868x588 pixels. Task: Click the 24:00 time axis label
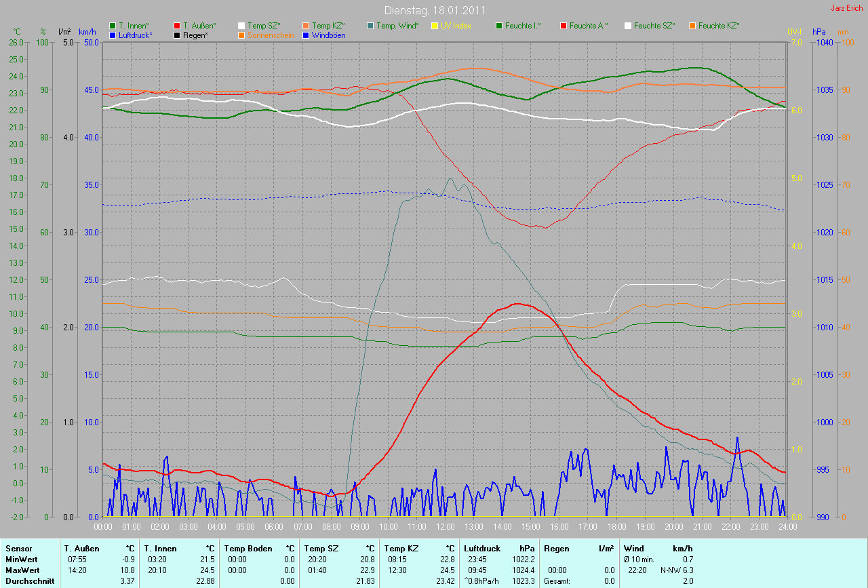(787, 526)
